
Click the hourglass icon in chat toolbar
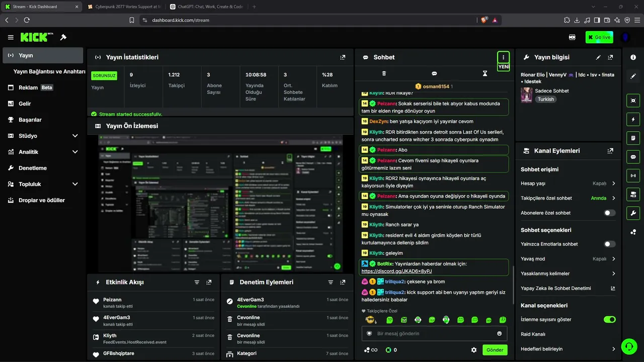[485, 73]
